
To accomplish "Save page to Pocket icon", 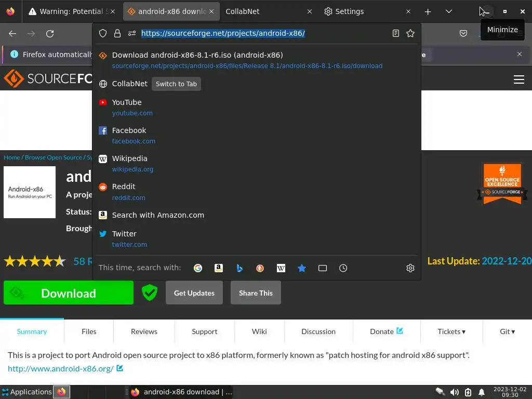I will click(x=463, y=33).
